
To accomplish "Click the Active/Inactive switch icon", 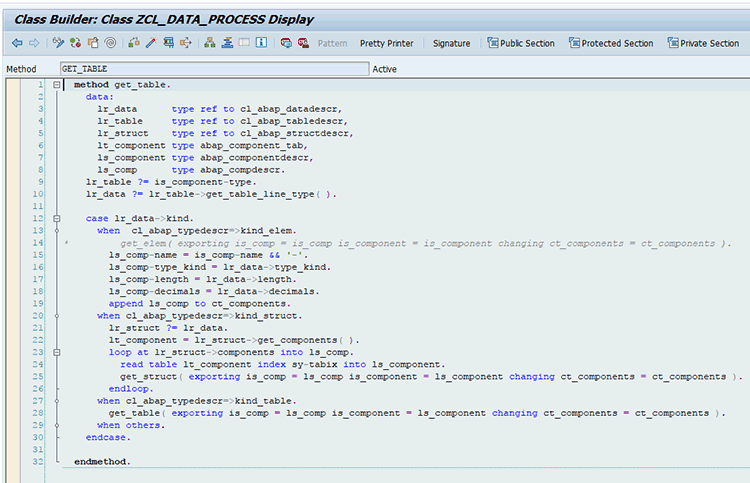I will click(x=76, y=43).
